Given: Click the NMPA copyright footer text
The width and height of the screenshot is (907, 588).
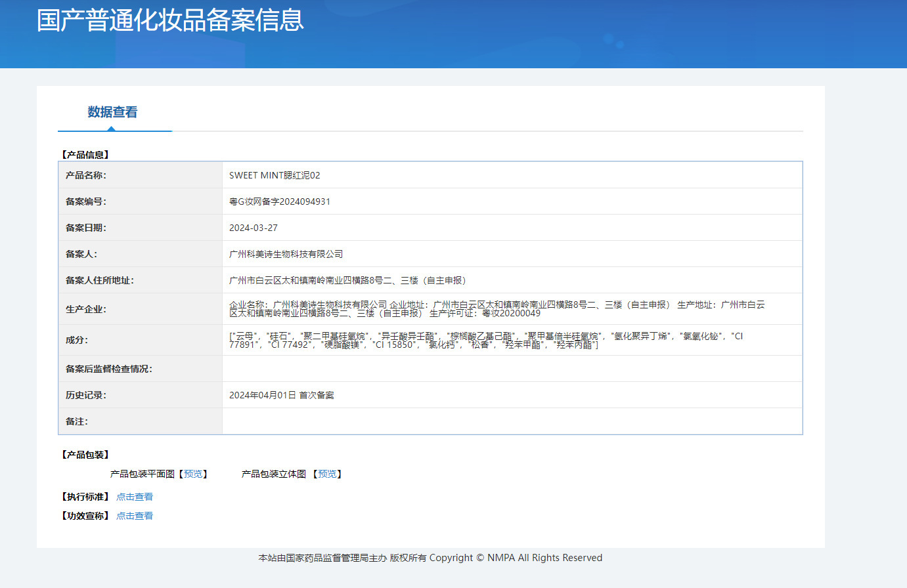Looking at the screenshot, I should click(430, 558).
